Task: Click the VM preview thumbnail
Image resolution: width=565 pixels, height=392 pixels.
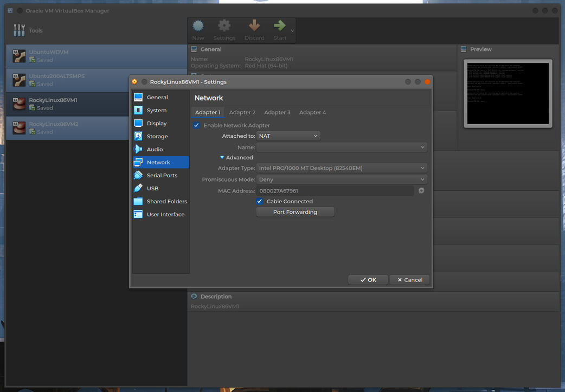Action: [x=508, y=93]
